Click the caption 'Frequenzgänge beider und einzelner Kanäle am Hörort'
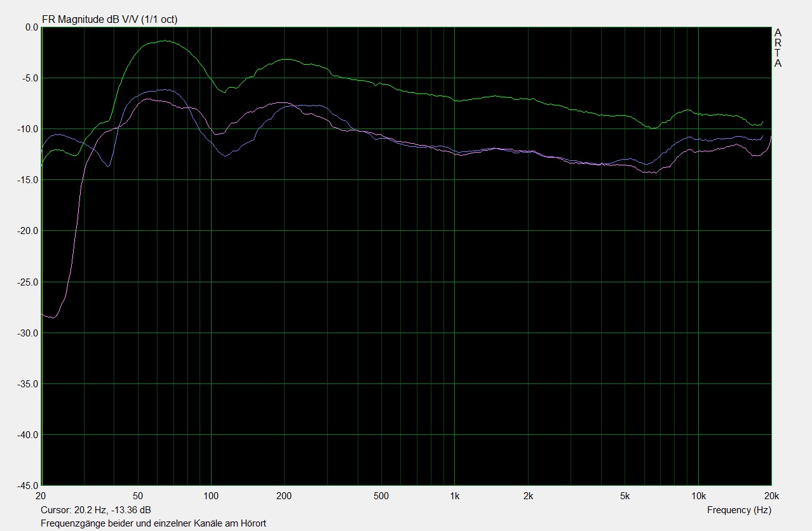The width and height of the screenshot is (812, 531). pyautogui.click(x=153, y=523)
